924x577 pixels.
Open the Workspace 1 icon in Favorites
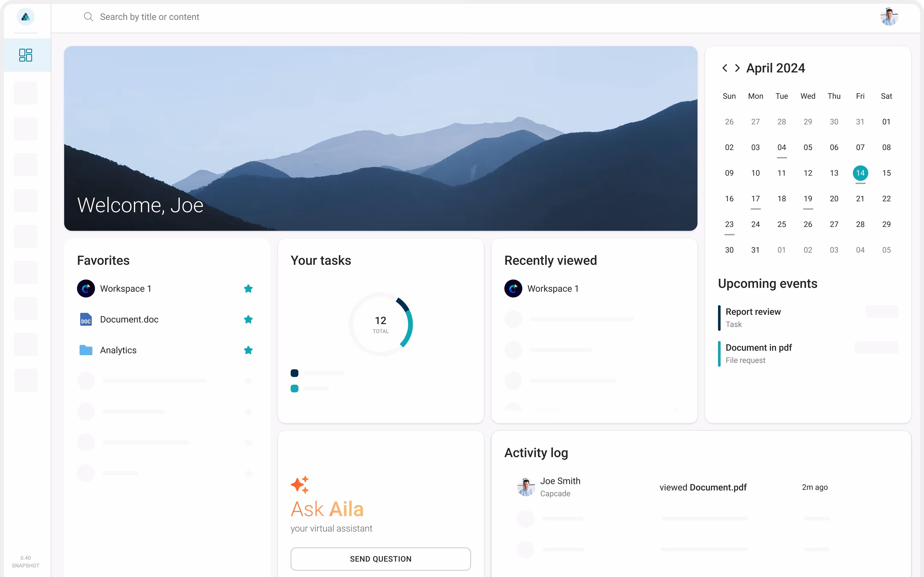[86, 288]
